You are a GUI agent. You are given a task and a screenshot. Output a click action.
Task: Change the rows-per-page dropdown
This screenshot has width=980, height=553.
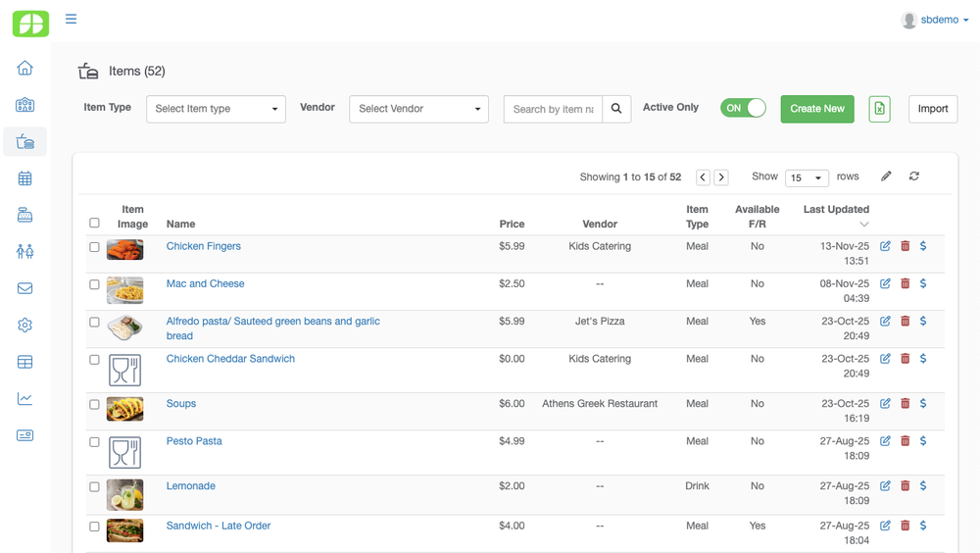[807, 178]
